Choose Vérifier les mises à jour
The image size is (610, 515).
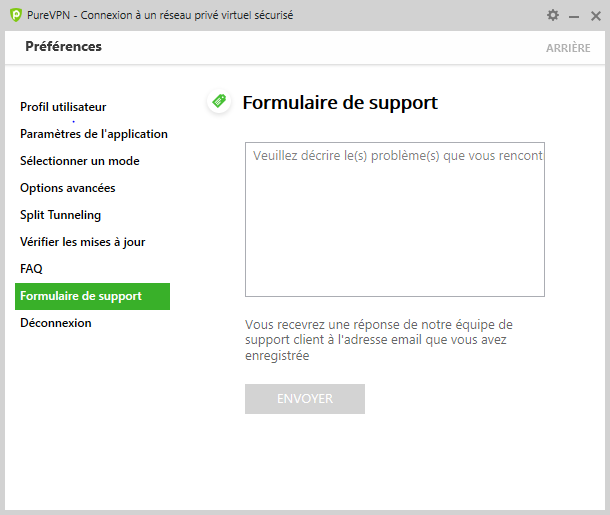point(82,242)
